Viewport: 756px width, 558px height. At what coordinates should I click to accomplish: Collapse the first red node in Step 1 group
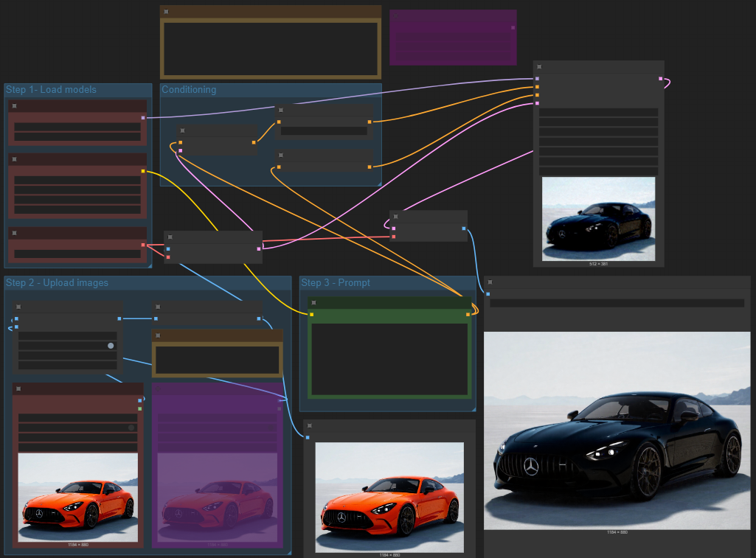coord(15,106)
